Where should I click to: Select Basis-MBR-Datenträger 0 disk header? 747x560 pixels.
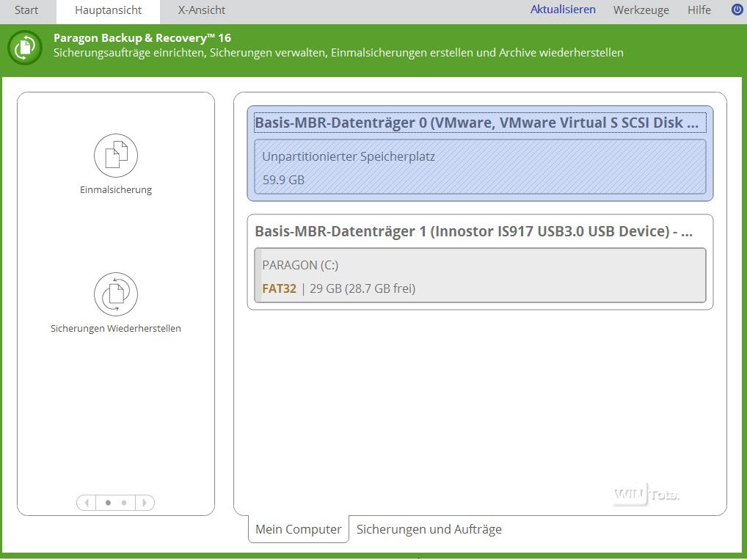[x=480, y=123]
